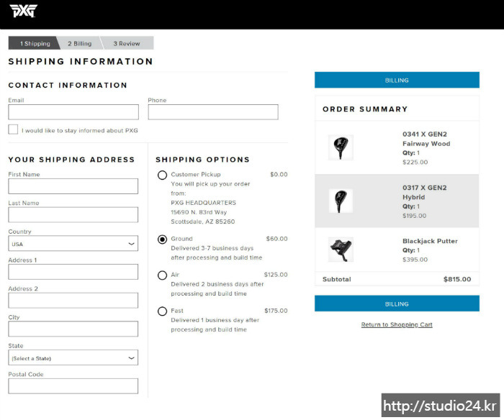504x420 pixels.
Task: Click the PXG HEADQUARTERS address line
Action: click(204, 203)
